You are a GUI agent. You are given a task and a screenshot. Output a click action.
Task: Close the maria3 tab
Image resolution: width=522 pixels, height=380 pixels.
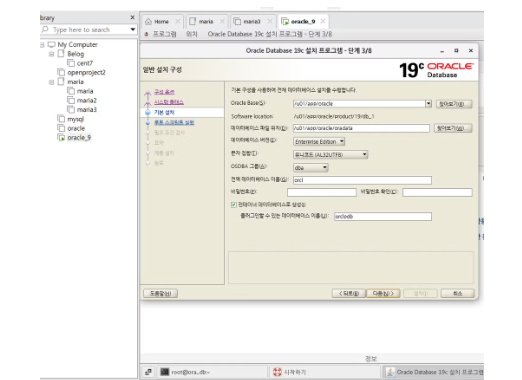click(x=270, y=21)
